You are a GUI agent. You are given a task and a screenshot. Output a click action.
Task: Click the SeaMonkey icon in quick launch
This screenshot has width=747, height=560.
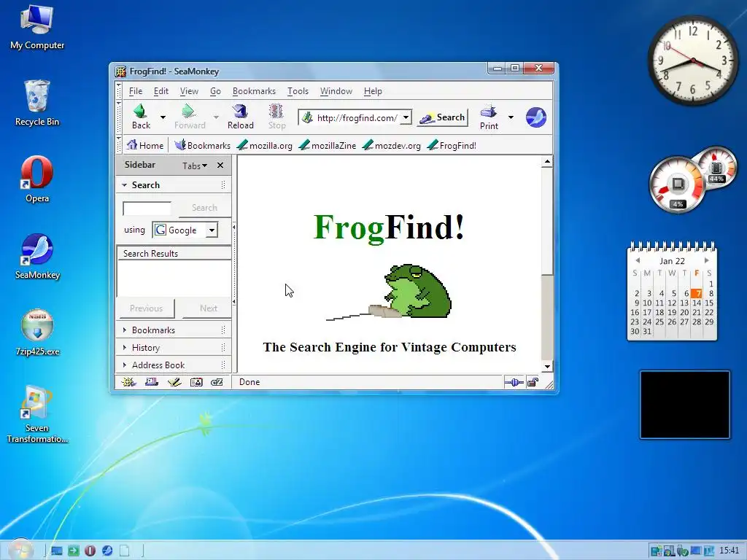107,551
